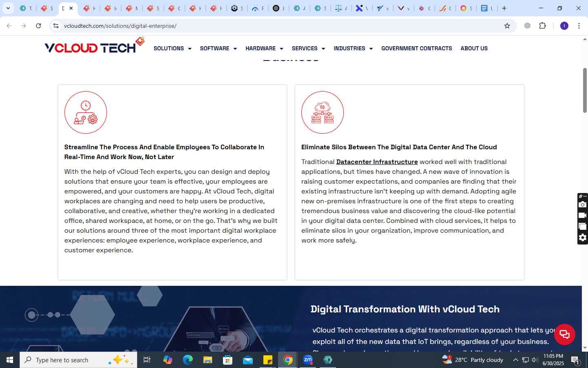Image resolution: width=588 pixels, height=368 pixels.
Task: Open the clock showing 11:05 PM
Action: pos(553,360)
